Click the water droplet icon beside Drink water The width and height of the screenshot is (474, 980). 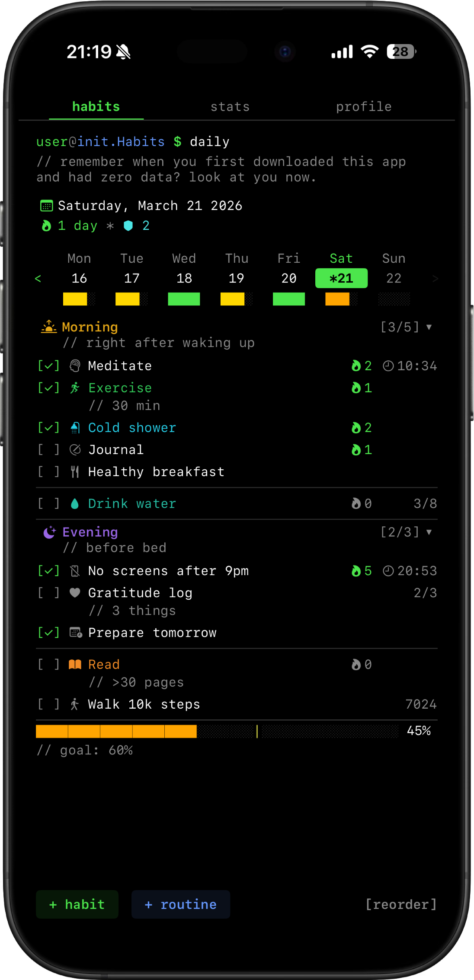coord(74,503)
